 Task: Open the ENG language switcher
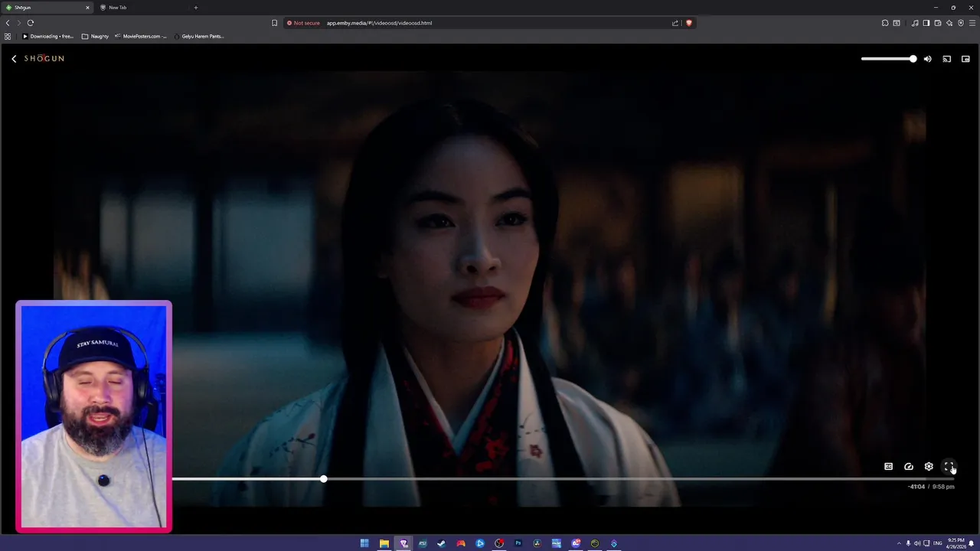click(938, 543)
